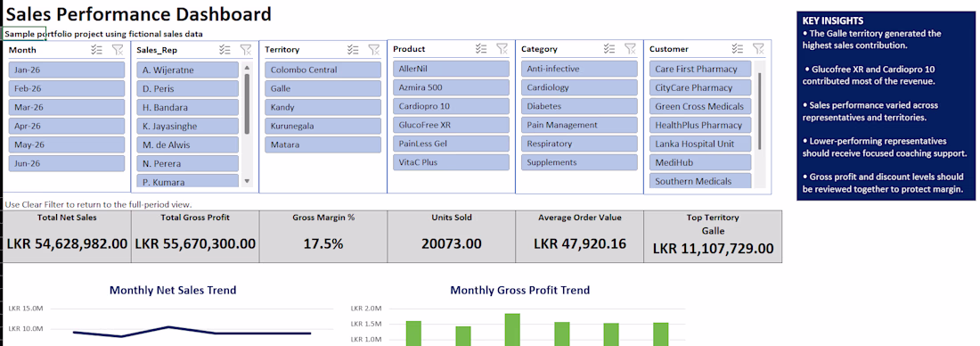980x346 pixels.
Task: Filter customer to Care First Pharmacy
Action: [x=700, y=69]
